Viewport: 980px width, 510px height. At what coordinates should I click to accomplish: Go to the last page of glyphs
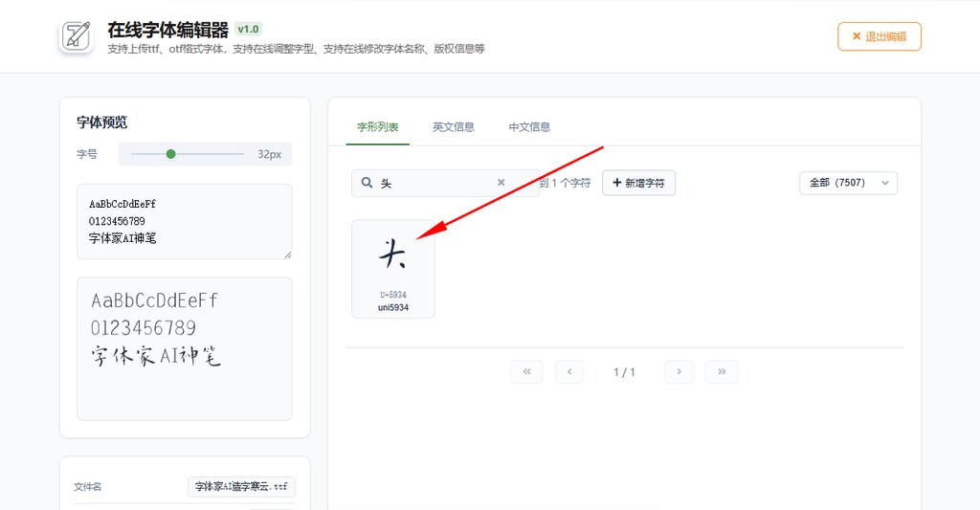(722, 372)
